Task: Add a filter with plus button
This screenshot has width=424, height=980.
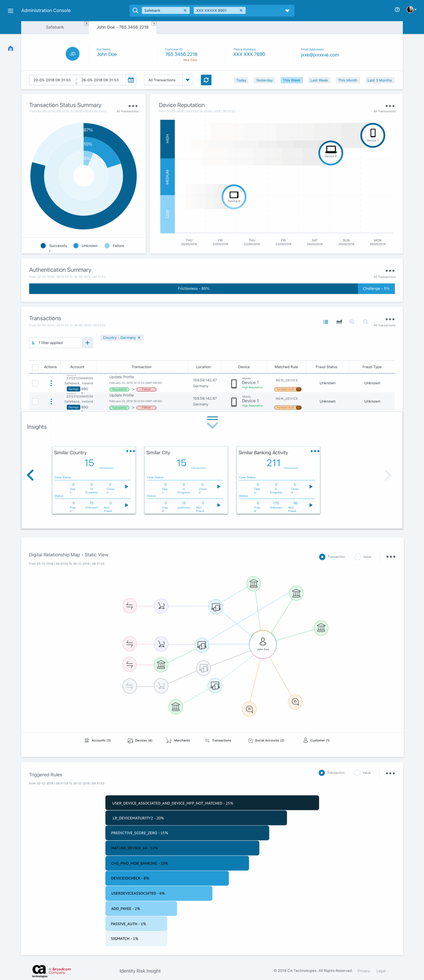Action: (x=87, y=343)
